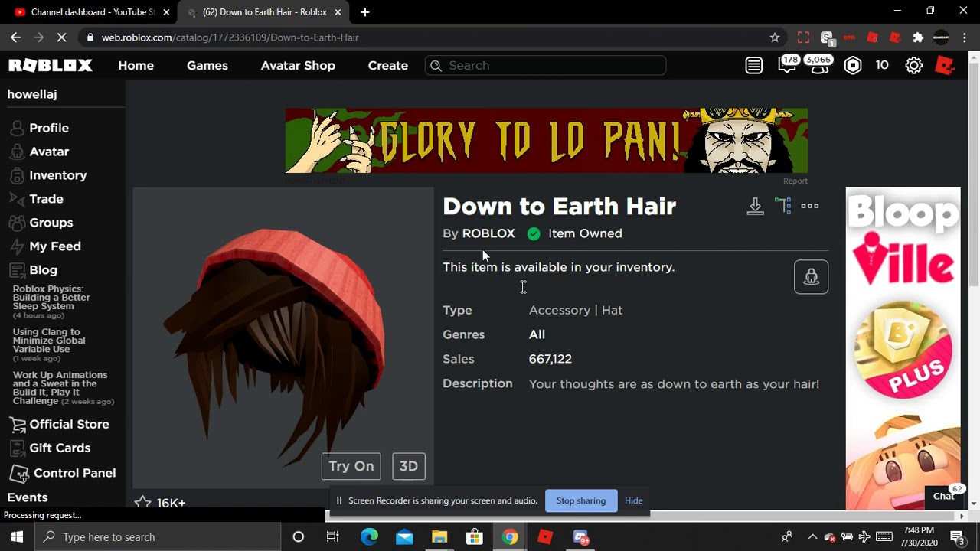
Task: Expand the hidden system tray icons
Action: pyautogui.click(x=812, y=537)
